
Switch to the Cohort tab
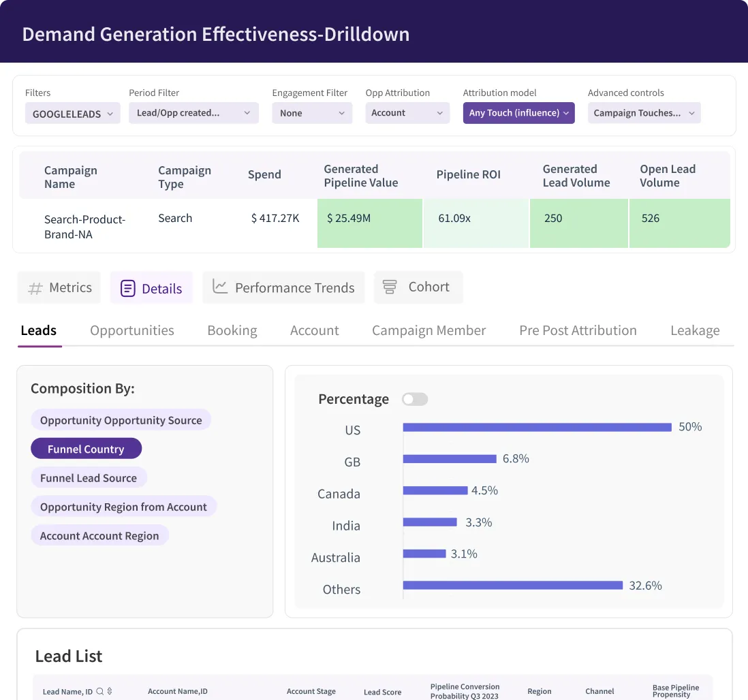coord(418,287)
